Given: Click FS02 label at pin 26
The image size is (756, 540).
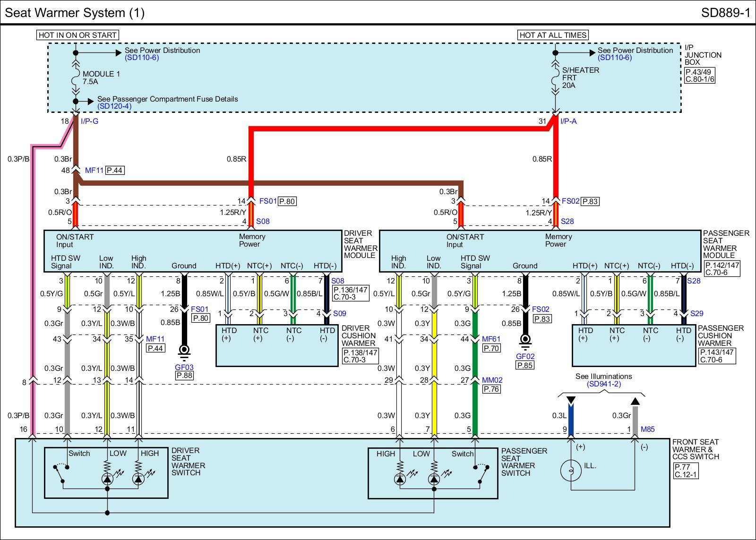Looking at the screenshot, I should (541, 309).
